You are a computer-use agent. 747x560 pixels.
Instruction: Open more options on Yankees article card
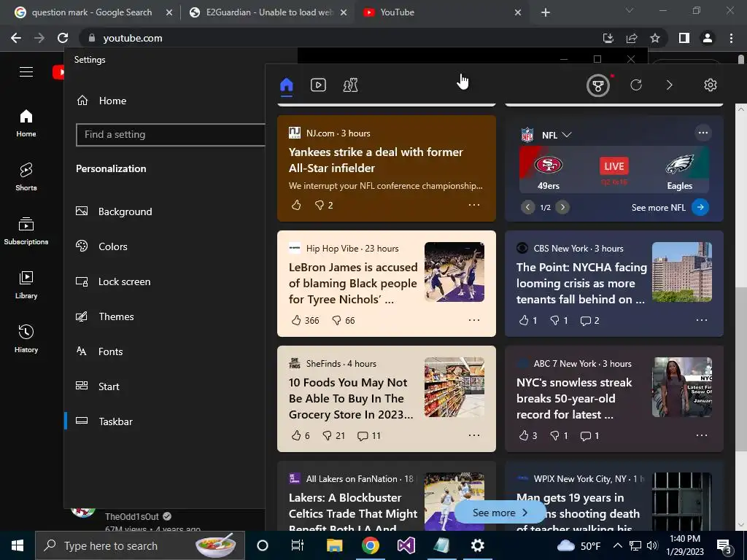point(474,205)
